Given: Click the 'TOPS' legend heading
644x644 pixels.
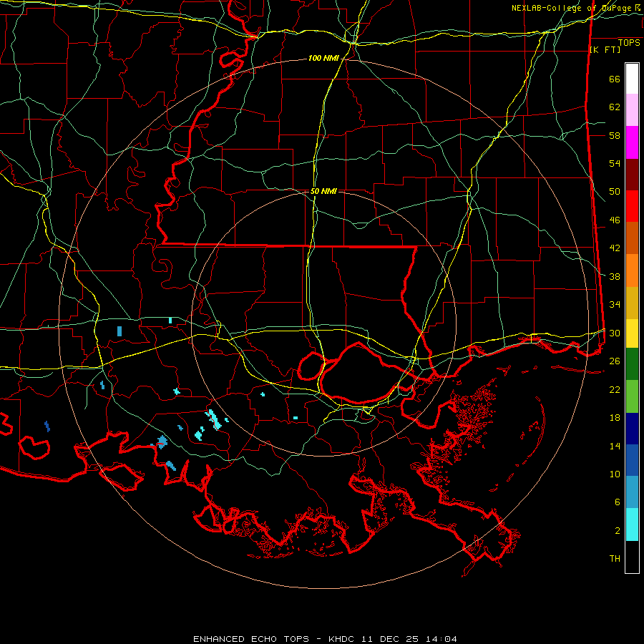Looking at the screenshot, I should (629, 43).
